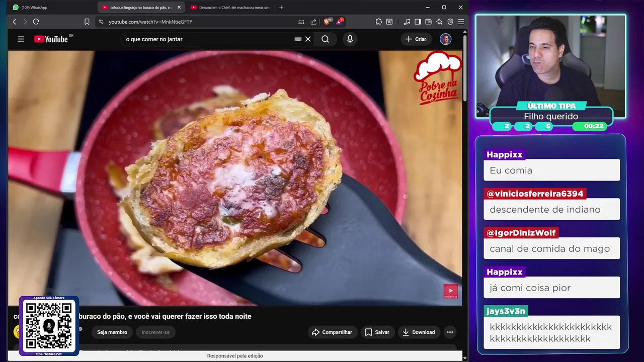Reload the current YouTube page

tap(36, 22)
